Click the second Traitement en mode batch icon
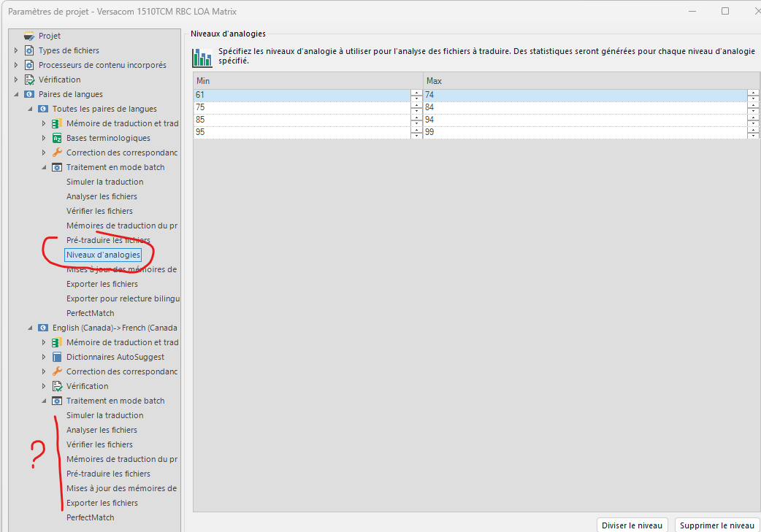The height and width of the screenshot is (532, 761). tap(57, 401)
